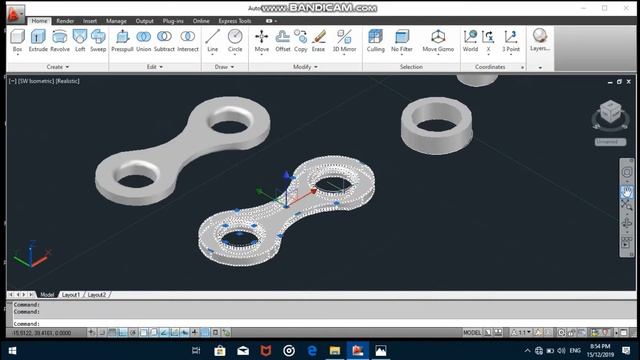Toggle the MODEL space status button

472,333
